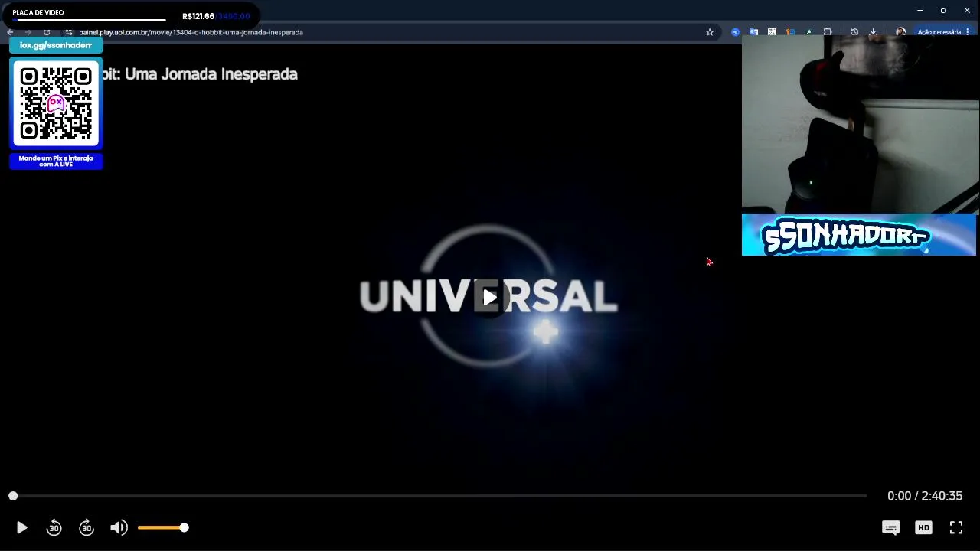Open the translate extension icon

[753, 32]
